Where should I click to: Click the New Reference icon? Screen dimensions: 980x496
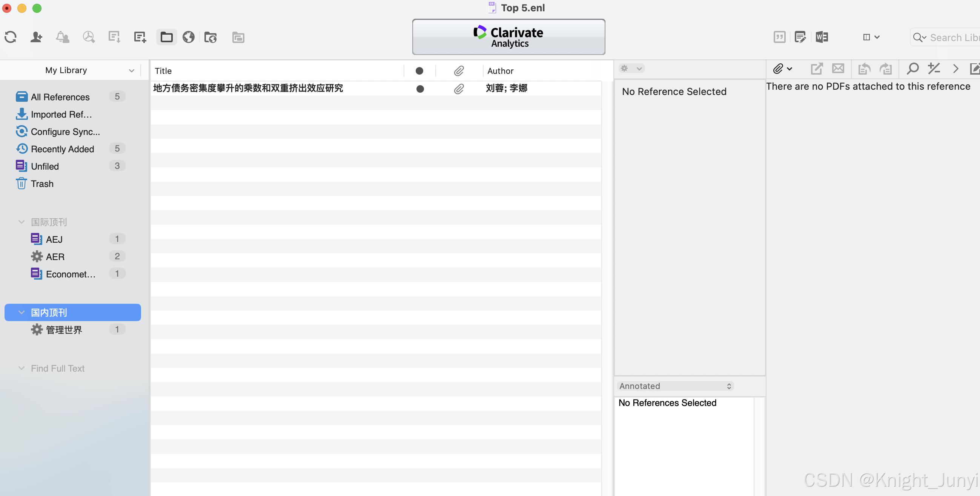(140, 37)
